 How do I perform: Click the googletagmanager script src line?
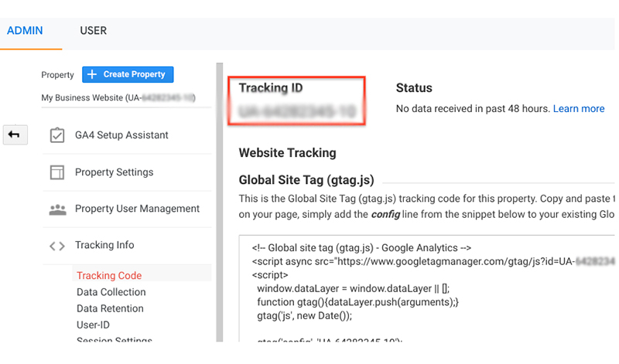(x=433, y=261)
